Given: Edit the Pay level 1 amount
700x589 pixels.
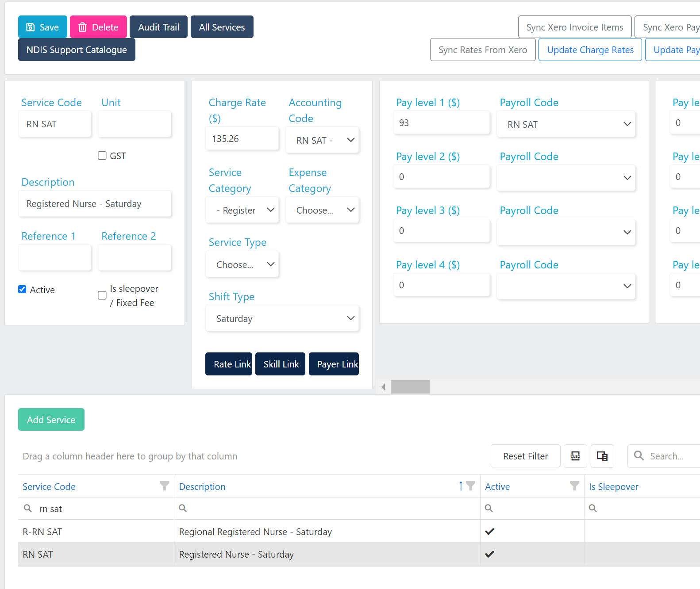Looking at the screenshot, I should pos(442,122).
